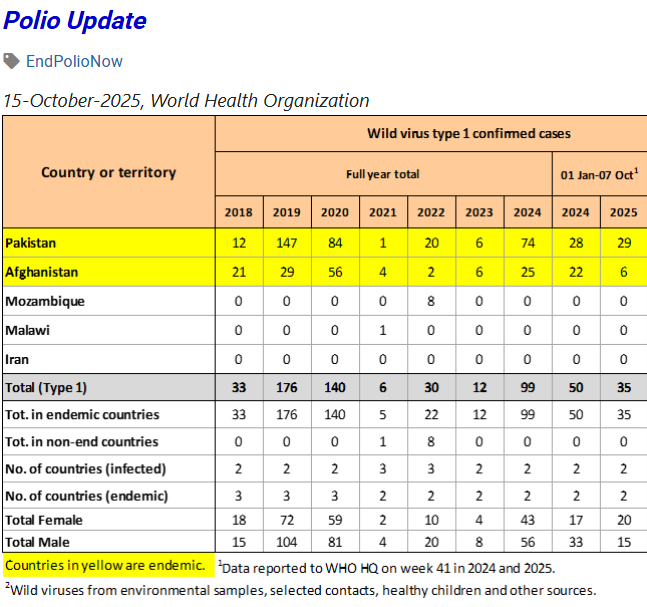Click the tag icon beside EndPolioNow
This screenshot has height=607, width=647.
pos(11,61)
